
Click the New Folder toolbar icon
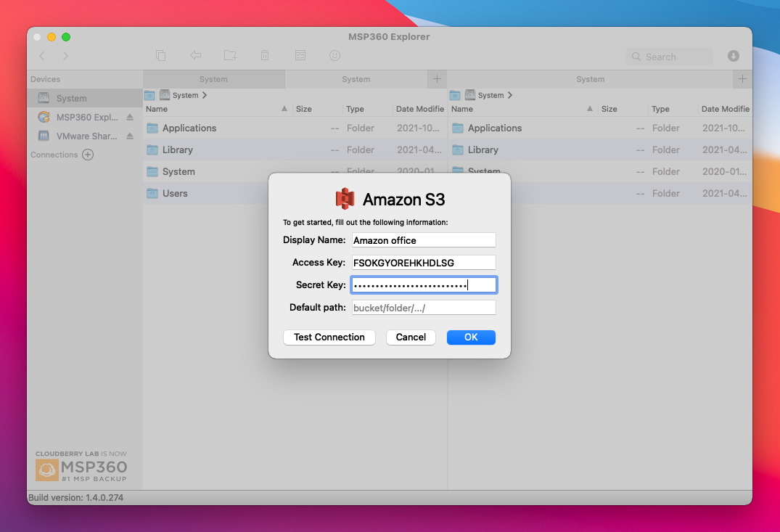click(x=230, y=55)
